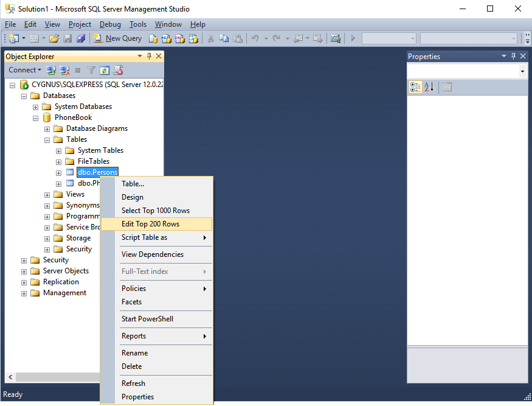Image resolution: width=532 pixels, height=406 pixels.
Task: Click the New Project toolbar icon
Action: 14,38
